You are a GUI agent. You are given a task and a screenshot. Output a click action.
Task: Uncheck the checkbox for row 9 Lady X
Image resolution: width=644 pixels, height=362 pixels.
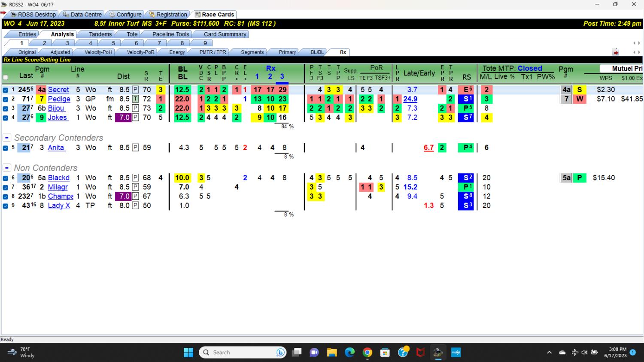click(6, 206)
